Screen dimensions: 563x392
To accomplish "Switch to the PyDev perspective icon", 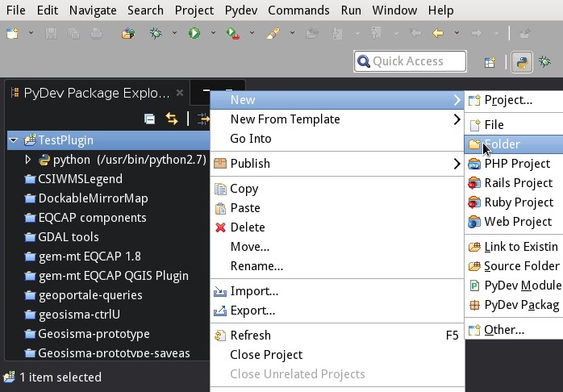I will (x=522, y=62).
